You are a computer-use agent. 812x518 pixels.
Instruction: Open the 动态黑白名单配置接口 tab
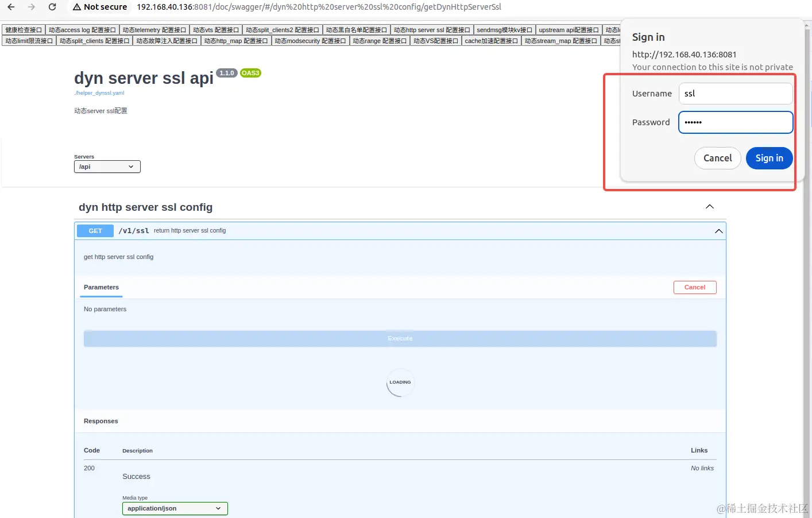pos(357,30)
